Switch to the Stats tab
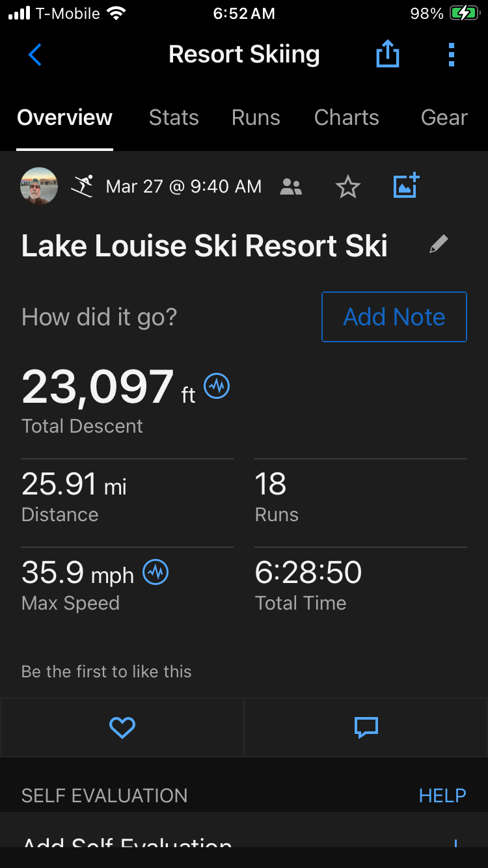This screenshot has height=868, width=488. [x=174, y=118]
